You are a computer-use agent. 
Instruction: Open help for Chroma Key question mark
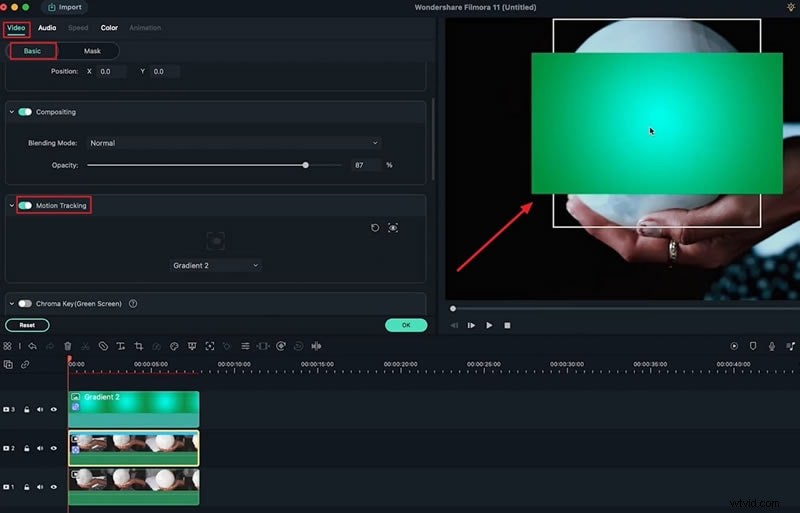(133, 304)
